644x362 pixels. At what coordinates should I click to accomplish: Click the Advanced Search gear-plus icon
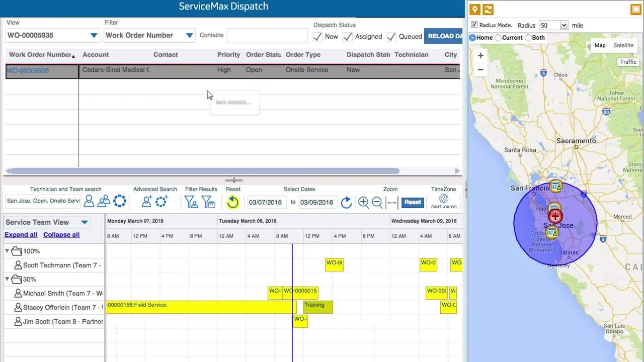coord(162,202)
